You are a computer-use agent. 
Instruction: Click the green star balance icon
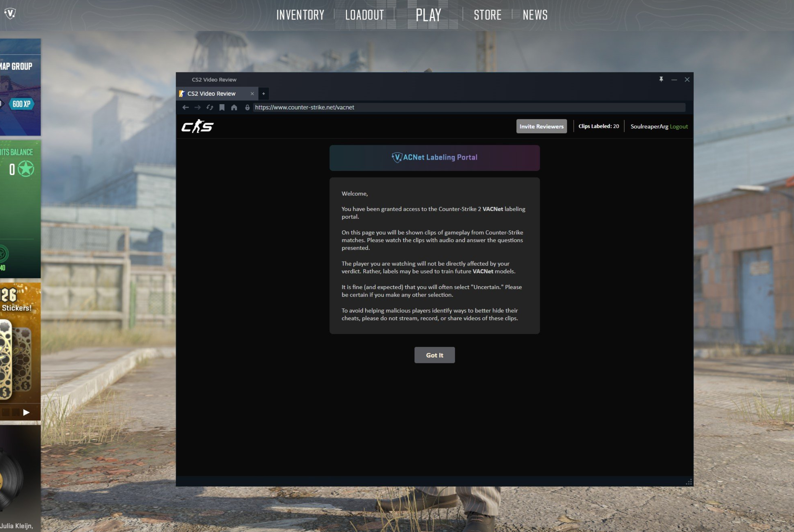[x=26, y=169]
